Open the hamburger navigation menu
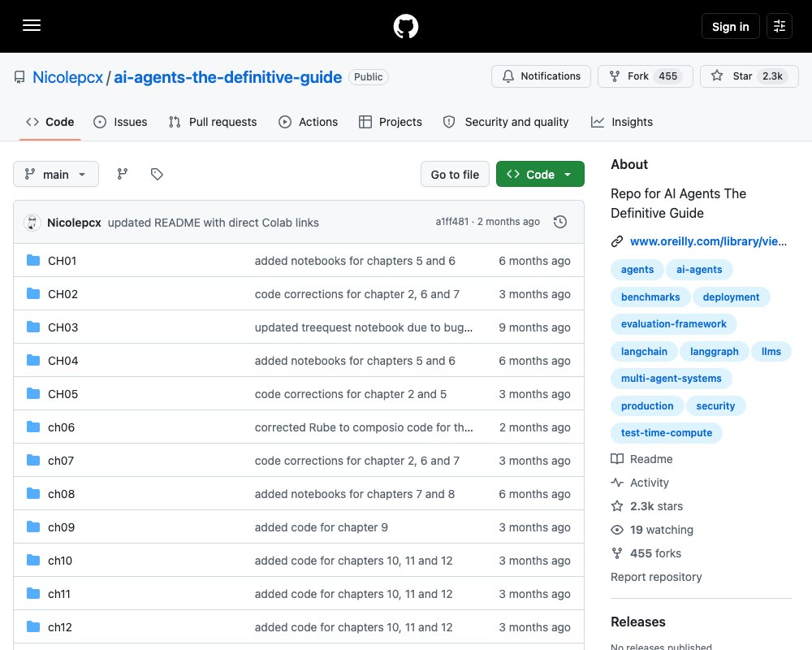 click(32, 25)
